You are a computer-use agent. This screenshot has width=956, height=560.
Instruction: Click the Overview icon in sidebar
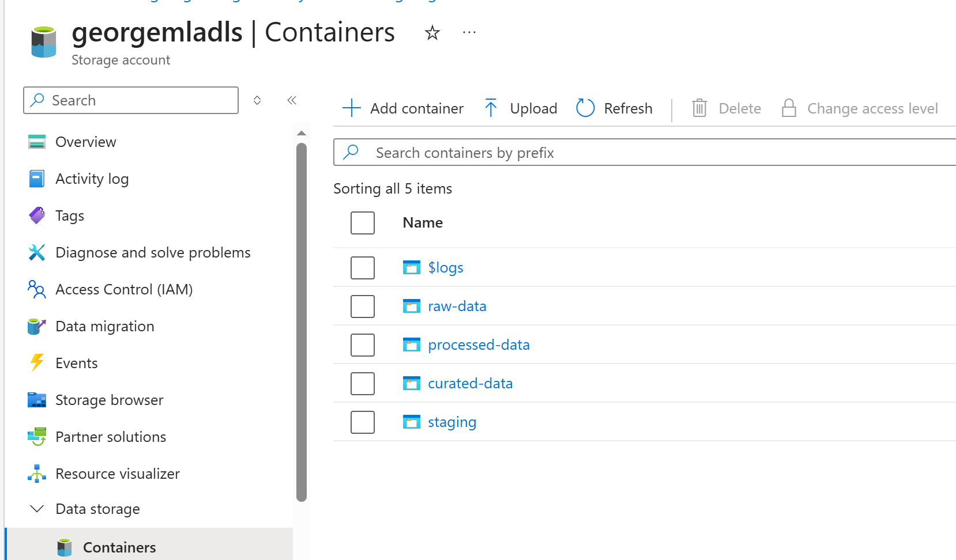[x=37, y=142]
